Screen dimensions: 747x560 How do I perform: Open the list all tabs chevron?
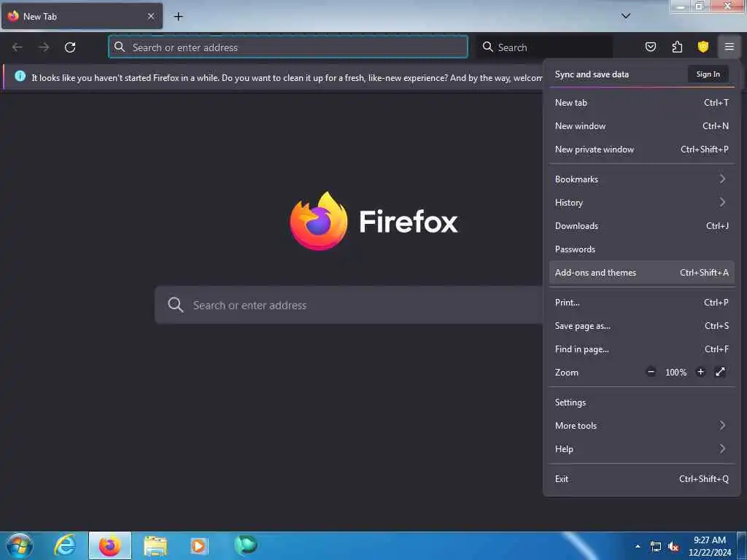click(625, 16)
